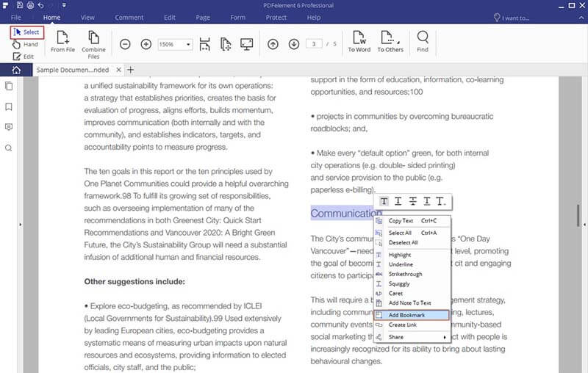Zoom out with minus icon

pos(125,44)
